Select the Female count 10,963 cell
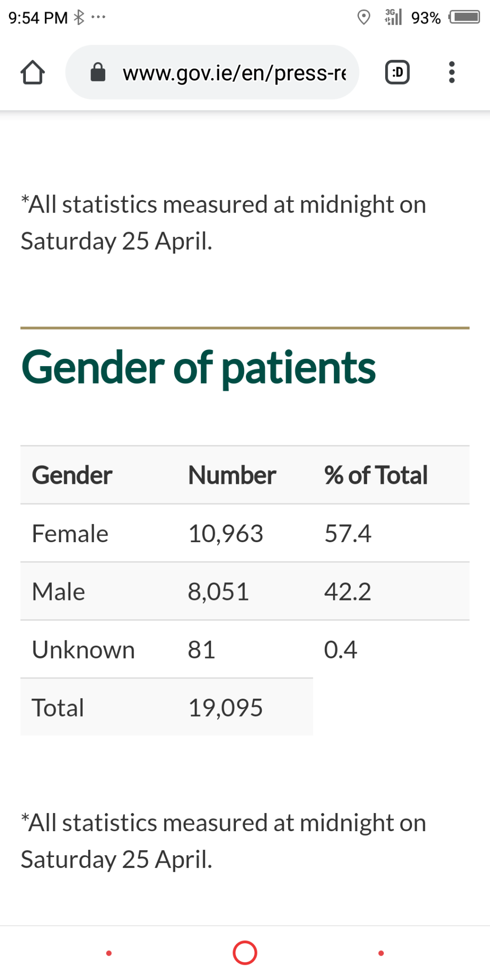The width and height of the screenshot is (490, 980). pyautogui.click(x=226, y=534)
